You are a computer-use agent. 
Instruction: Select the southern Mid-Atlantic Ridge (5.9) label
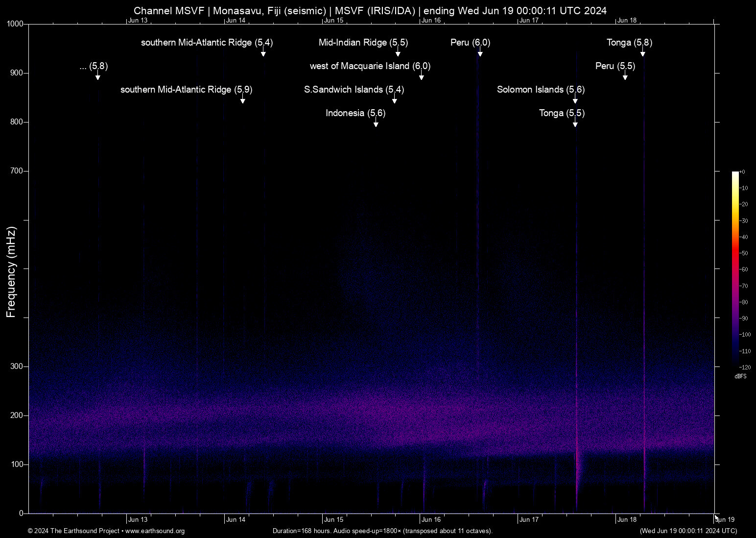[186, 90]
